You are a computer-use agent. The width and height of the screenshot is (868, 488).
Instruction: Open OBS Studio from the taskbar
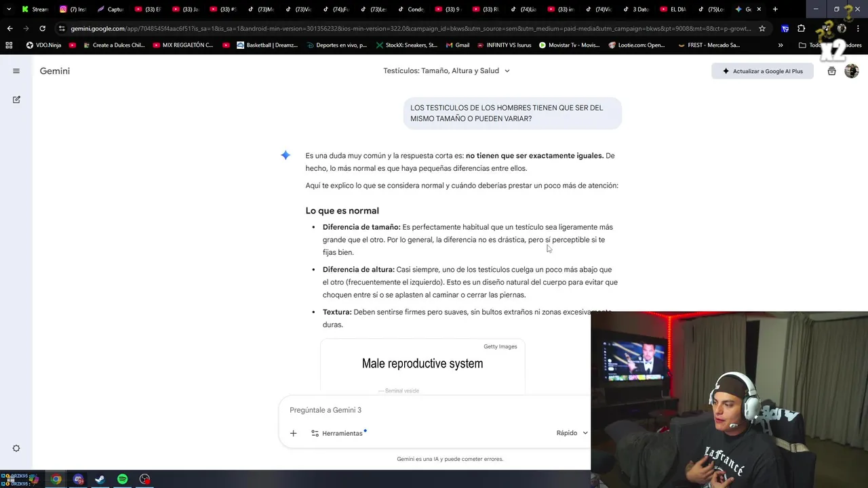(x=144, y=479)
